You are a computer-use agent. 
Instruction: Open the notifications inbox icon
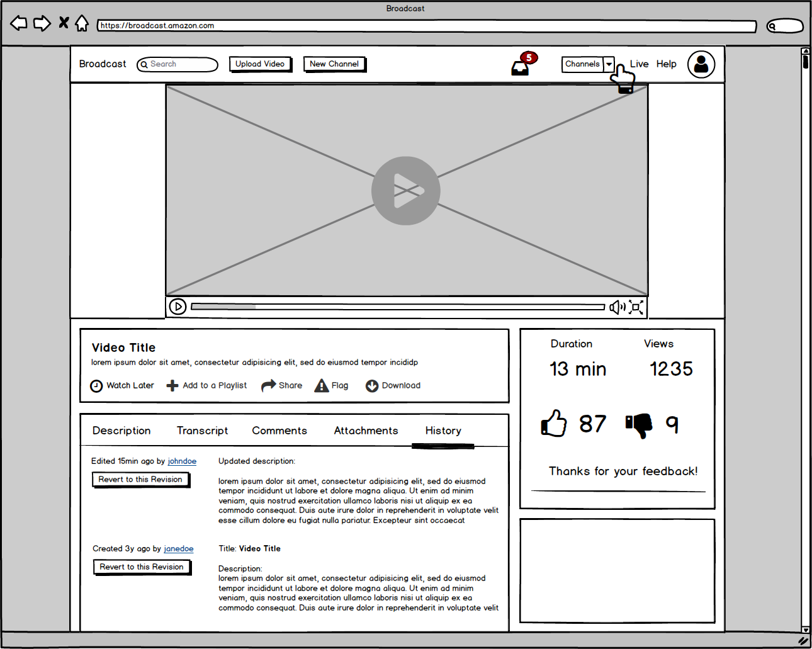521,67
